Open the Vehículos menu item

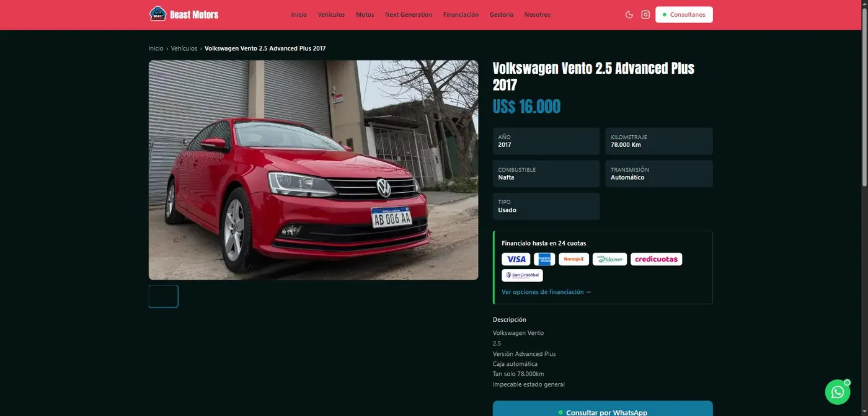click(331, 14)
